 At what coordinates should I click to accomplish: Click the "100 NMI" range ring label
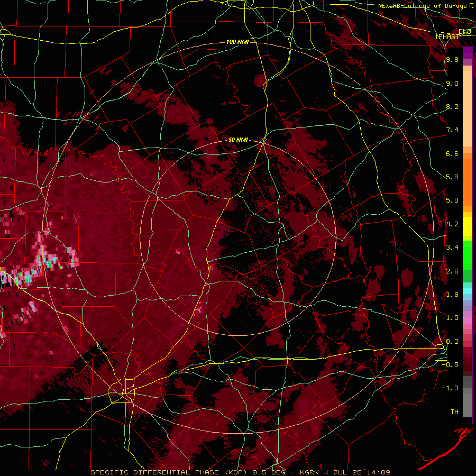(237, 42)
